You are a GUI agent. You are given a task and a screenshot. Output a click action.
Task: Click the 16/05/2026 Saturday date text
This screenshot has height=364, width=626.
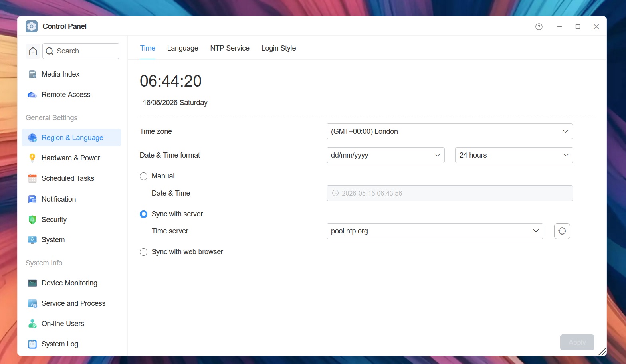click(175, 103)
